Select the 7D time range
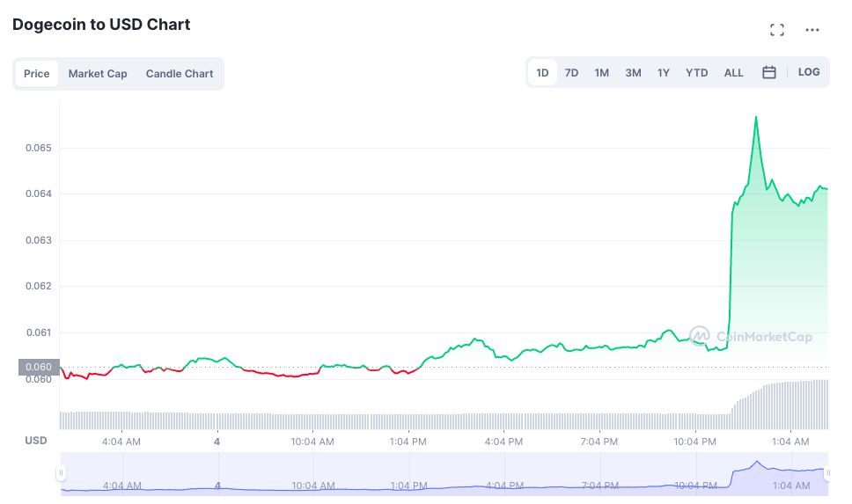 click(571, 73)
